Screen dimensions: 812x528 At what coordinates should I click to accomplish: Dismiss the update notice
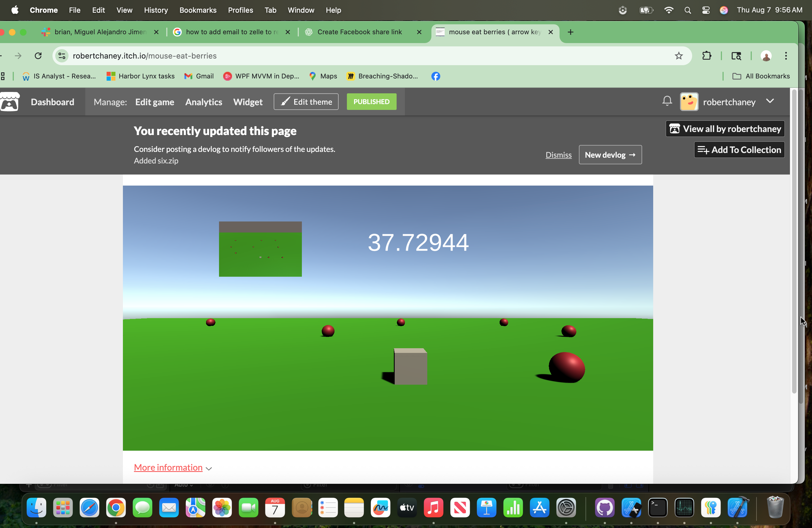[x=558, y=155]
